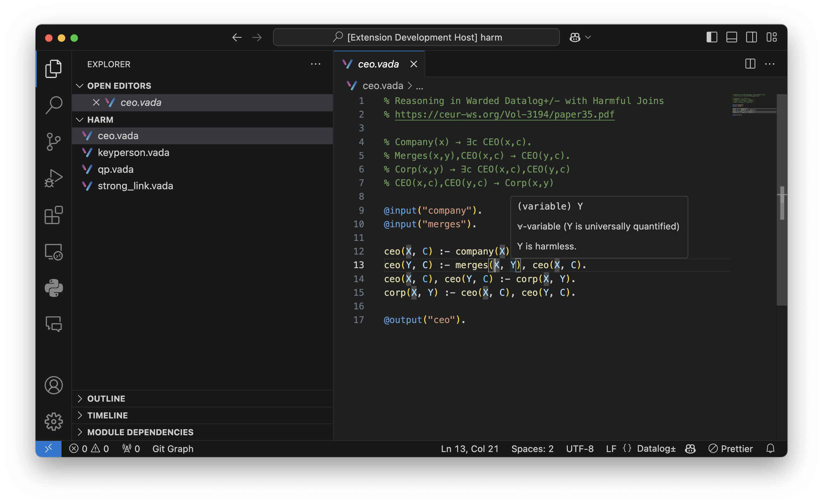Open keyperson.vada file
823x504 pixels.
pos(202,153)
